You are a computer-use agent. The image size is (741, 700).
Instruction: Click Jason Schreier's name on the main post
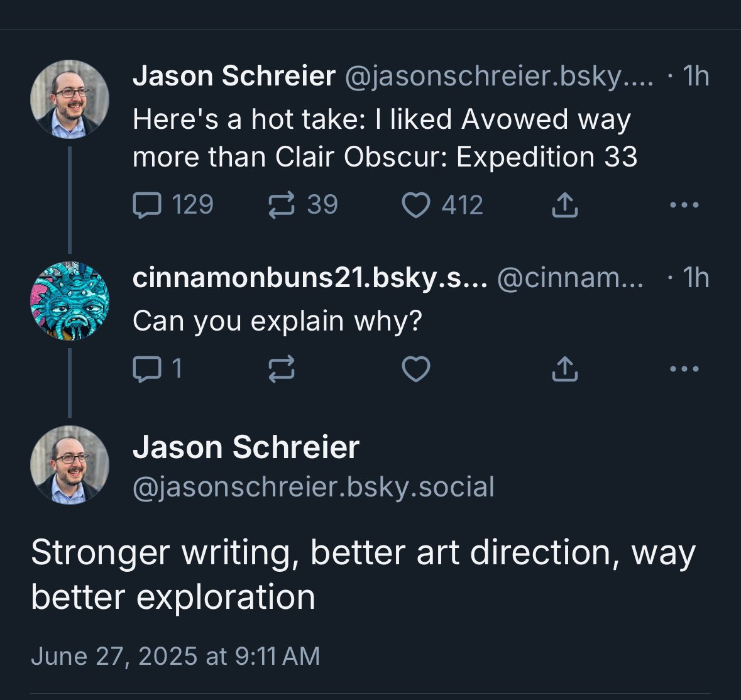(x=246, y=448)
